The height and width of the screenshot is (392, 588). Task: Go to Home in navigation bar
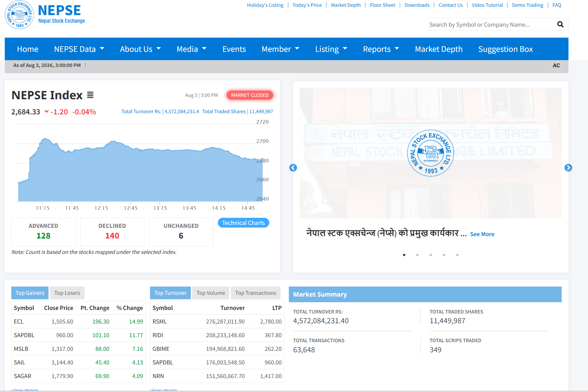click(x=28, y=49)
